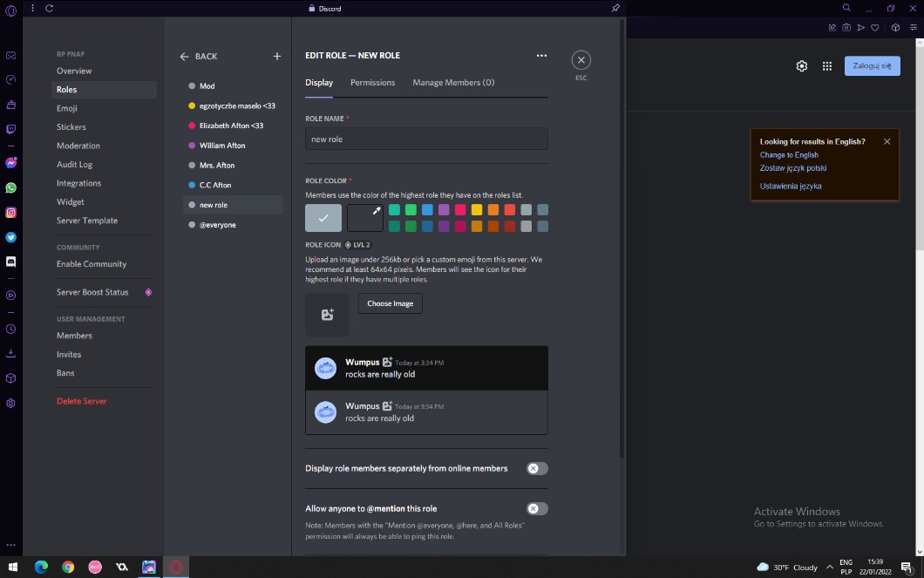Switch to the Permissions tab

tap(372, 83)
